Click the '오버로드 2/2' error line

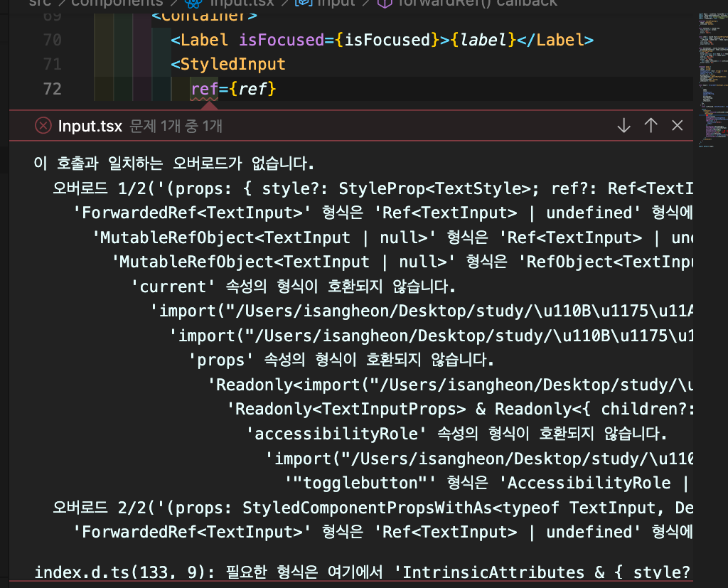(373, 508)
